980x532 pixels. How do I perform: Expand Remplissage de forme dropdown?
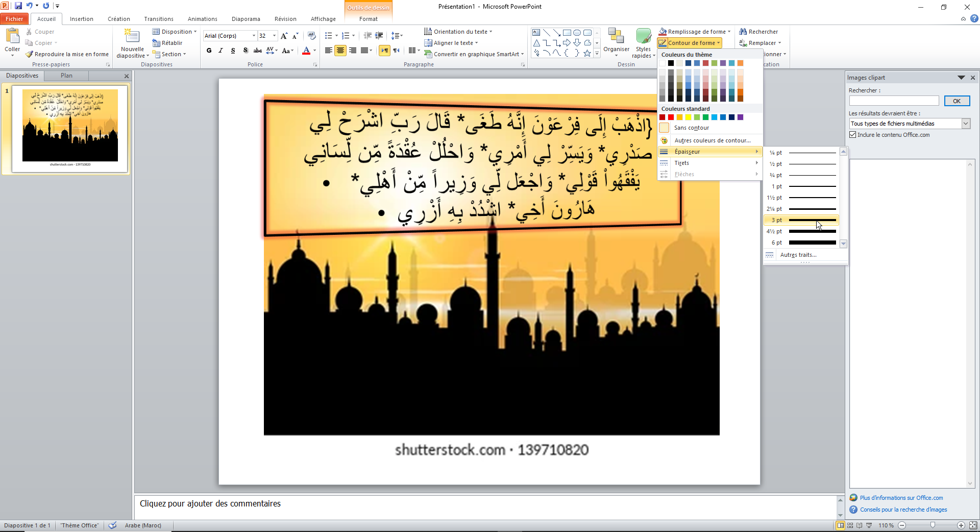(x=729, y=32)
